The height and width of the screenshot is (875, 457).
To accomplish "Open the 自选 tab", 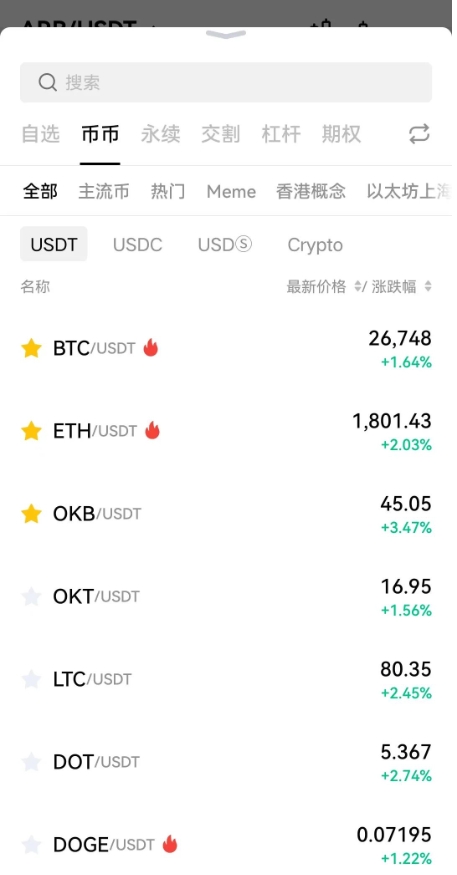I will (x=40, y=134).
